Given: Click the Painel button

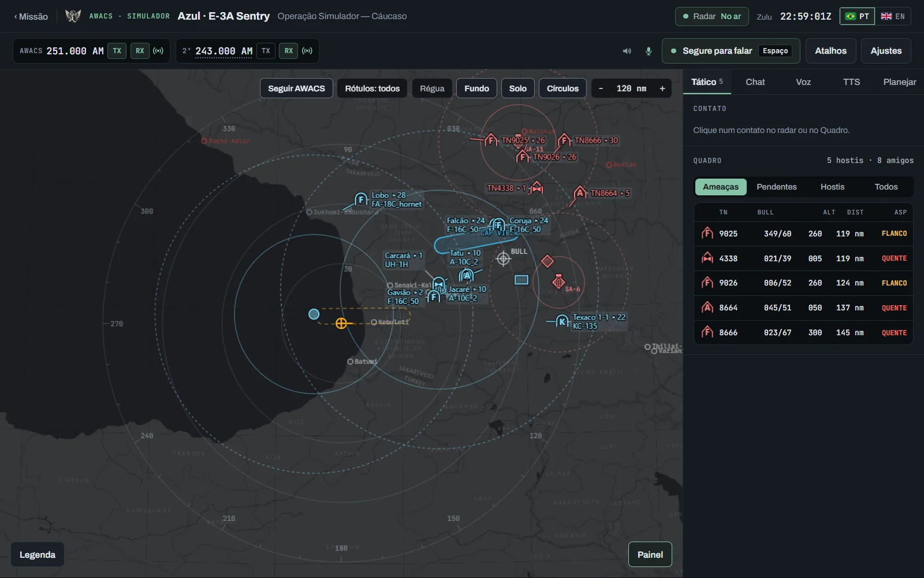Looking at the screenshot, I should [650, 554].
